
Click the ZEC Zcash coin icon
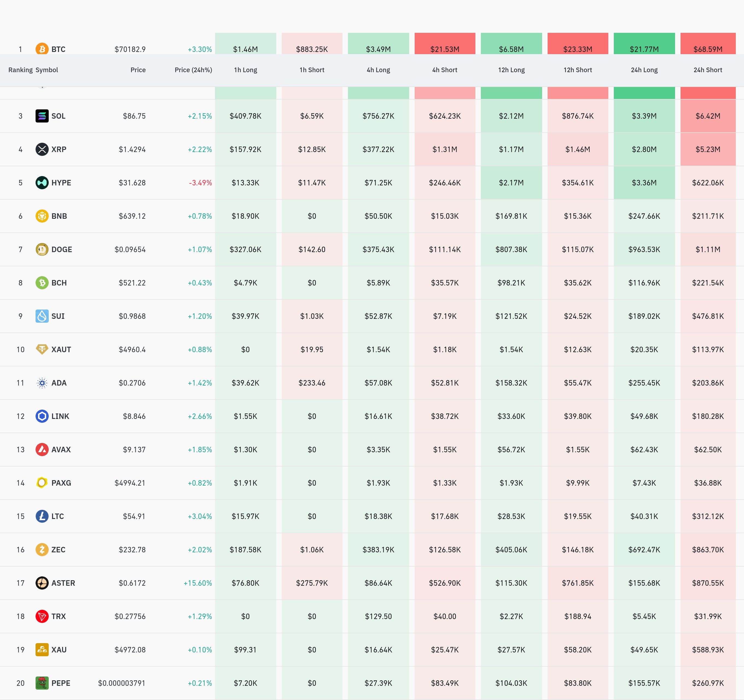(x=42, y=550)
